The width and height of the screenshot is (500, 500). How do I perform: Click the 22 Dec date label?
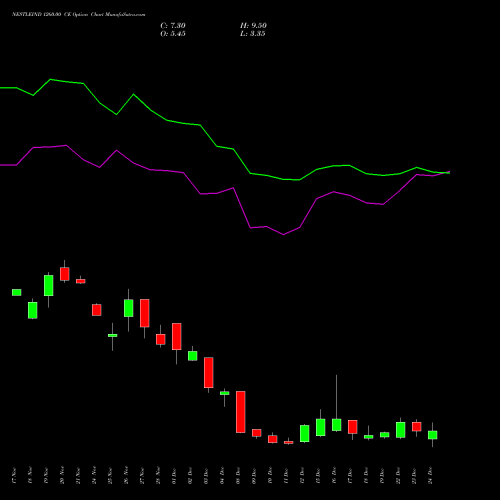[398, 476]
